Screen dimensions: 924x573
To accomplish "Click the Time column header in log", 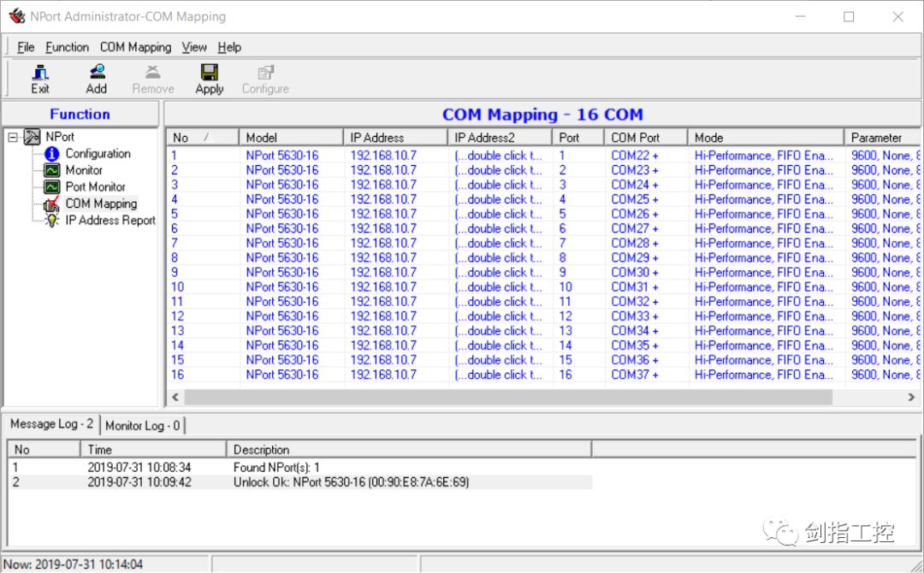I will click(153, 449).
